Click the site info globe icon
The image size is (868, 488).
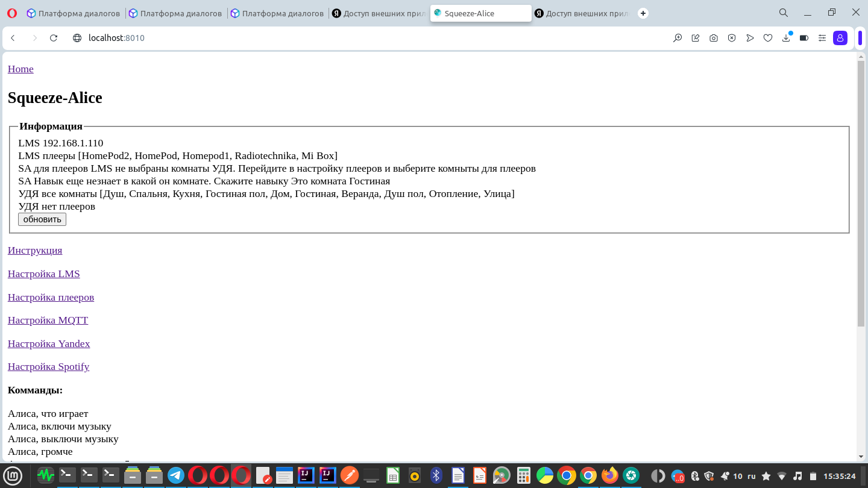pos(77,38)
